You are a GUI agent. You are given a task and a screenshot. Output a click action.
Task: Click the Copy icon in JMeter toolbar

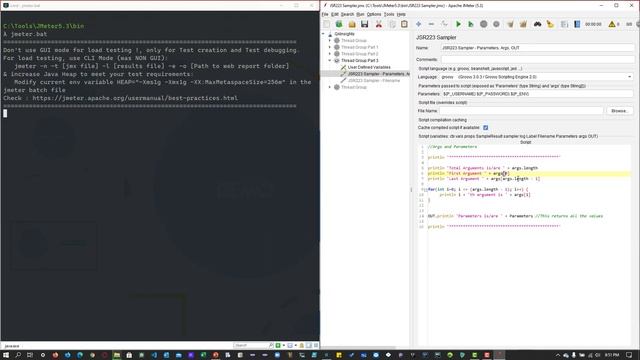[x=392, y=24]
